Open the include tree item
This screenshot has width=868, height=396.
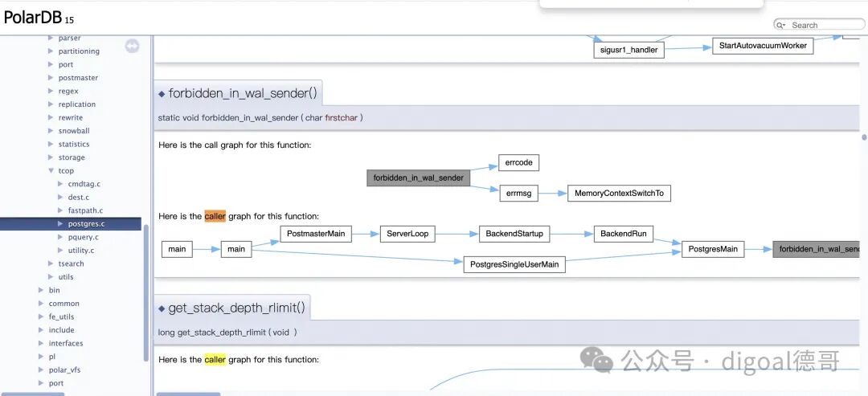[61, 329]
